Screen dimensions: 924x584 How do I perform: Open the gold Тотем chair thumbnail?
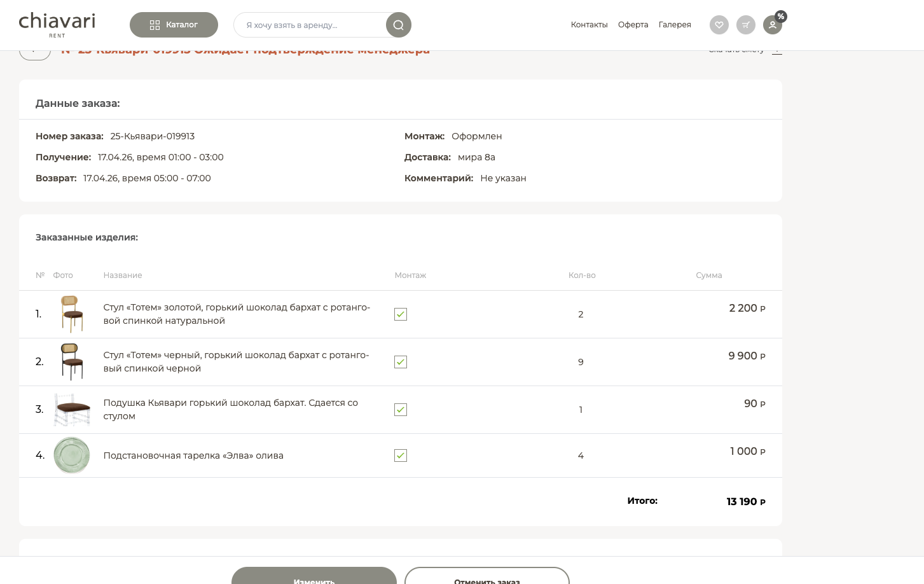coord(72,314)
